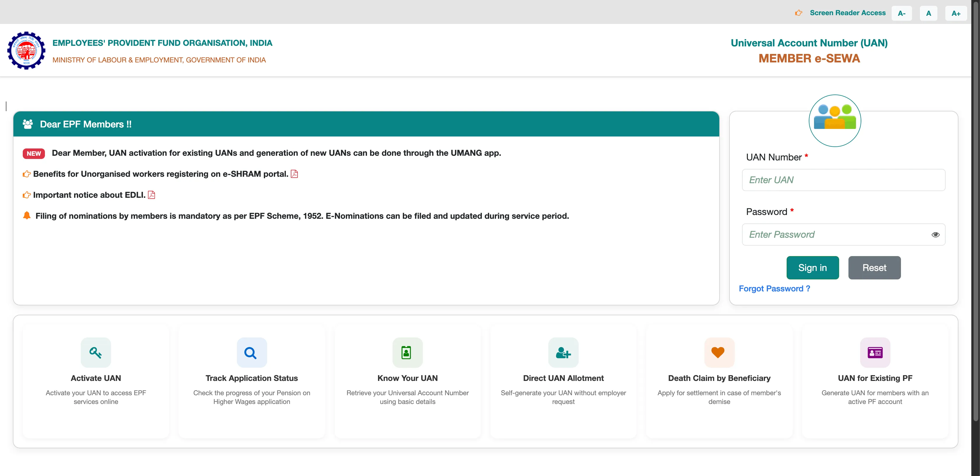Click the Reset button
Viewport: 980px width, 476px height.
874,267
